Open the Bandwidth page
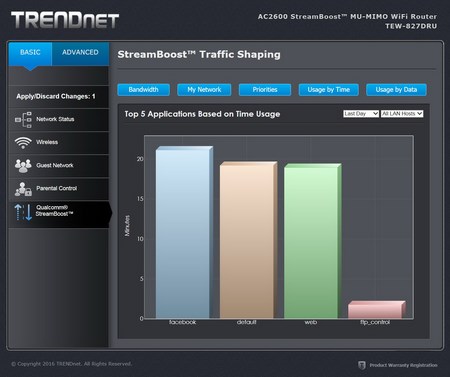The image size is (450, 377). click(x=143, y=90)
